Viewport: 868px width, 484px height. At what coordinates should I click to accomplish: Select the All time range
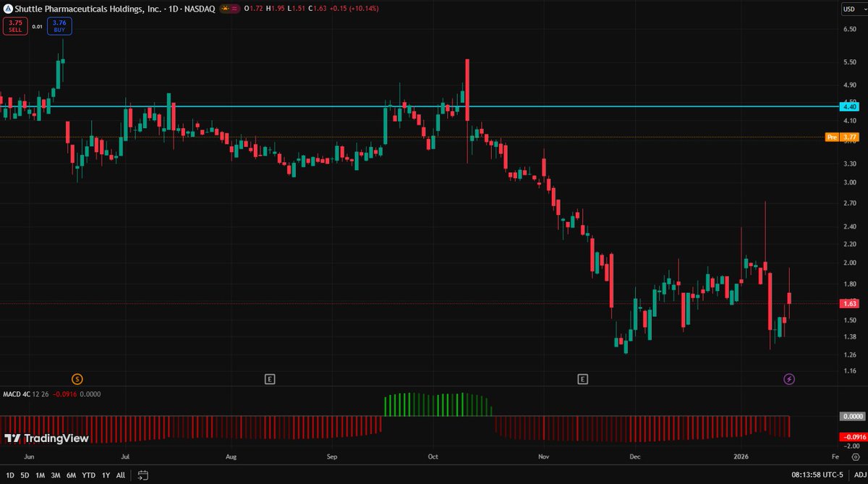click(121, 475)
